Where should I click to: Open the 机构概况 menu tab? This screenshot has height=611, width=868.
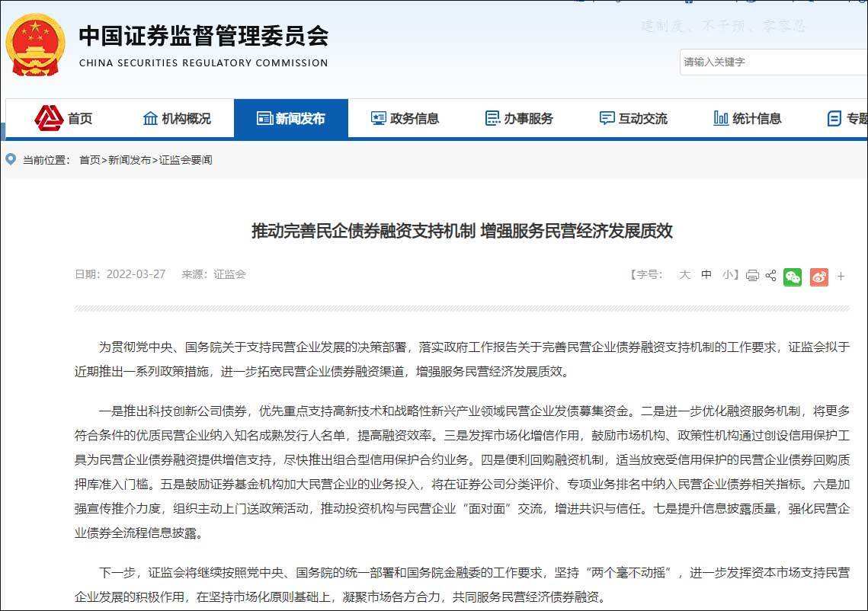(177, 118)
